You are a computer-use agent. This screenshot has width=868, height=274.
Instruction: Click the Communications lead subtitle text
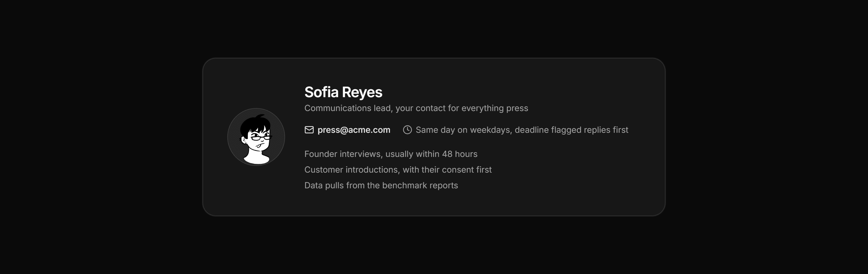pos(416,108)
